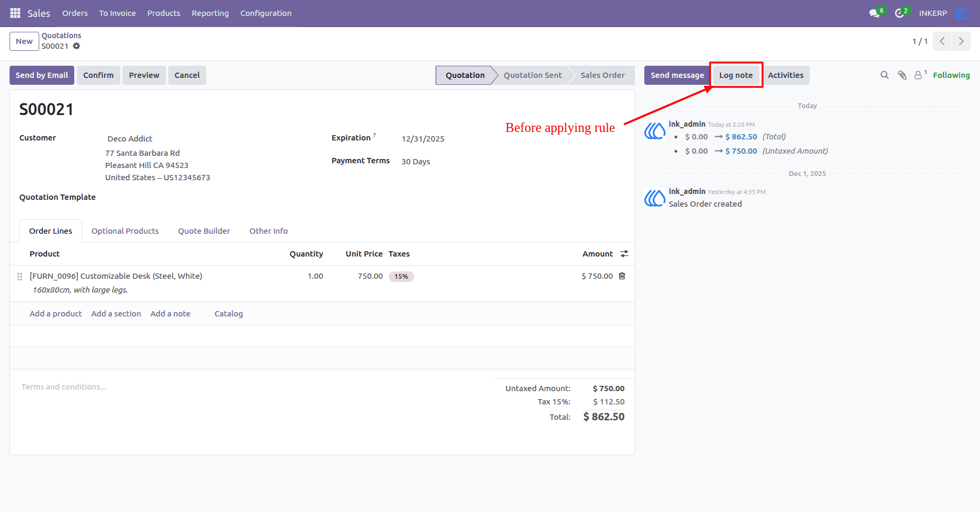This screenshot has width=980, height=512.
Task: Click the Expiration help question mark
Action: [x=374, y=136]
